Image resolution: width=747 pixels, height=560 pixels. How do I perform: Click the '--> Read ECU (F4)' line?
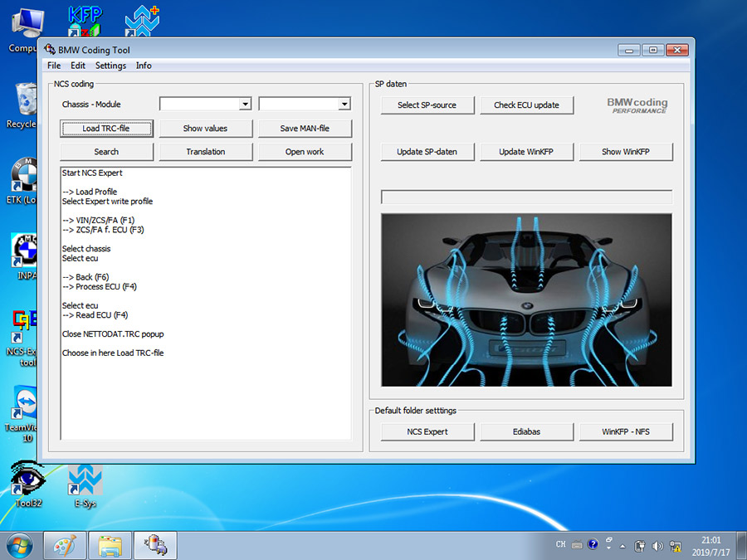click(x=95, y=314)
